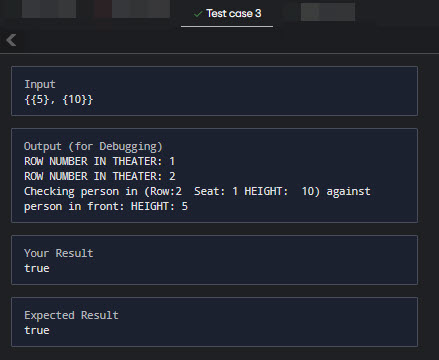439x360 pixels.
Task: Open the second blurred test case tab
Action: pos(132,9)
